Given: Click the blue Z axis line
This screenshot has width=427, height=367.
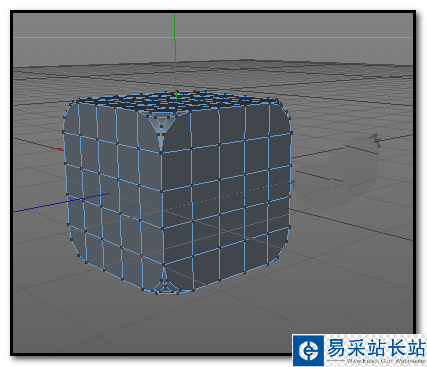Looking at the screenshot, I should [61, 202].
